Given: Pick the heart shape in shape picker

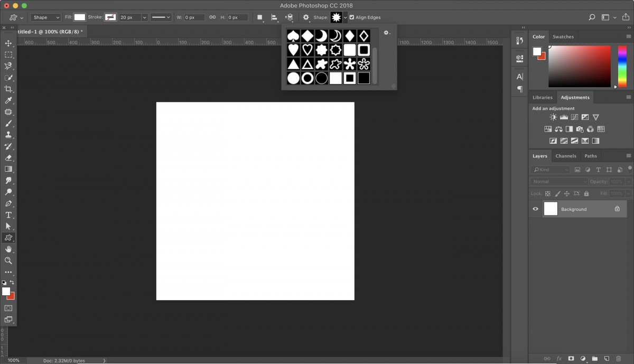Looking at the screenshot, I should [x=293, y=50].
